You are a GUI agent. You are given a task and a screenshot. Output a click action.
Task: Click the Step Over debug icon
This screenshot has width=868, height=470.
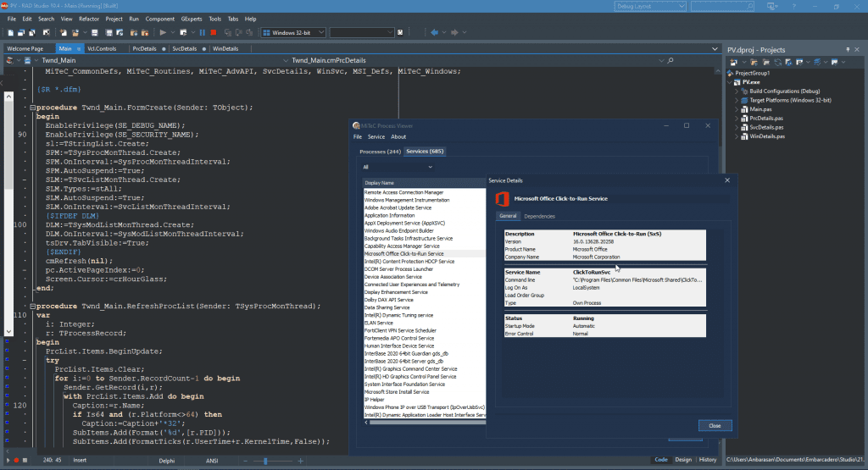coord(238,33)
